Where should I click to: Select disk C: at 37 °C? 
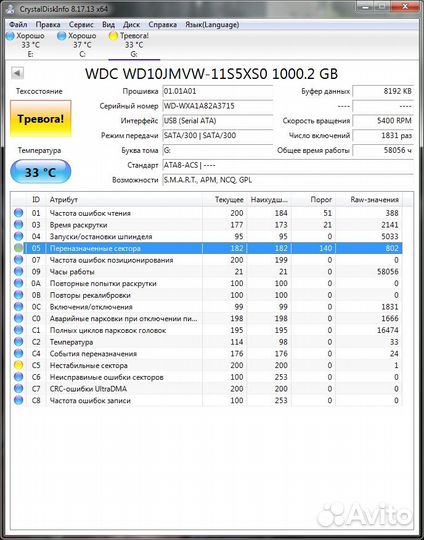(78, 45)
